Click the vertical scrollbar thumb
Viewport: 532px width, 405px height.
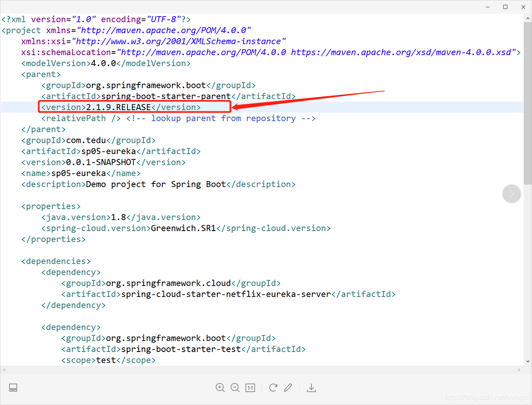coord(528,104)
